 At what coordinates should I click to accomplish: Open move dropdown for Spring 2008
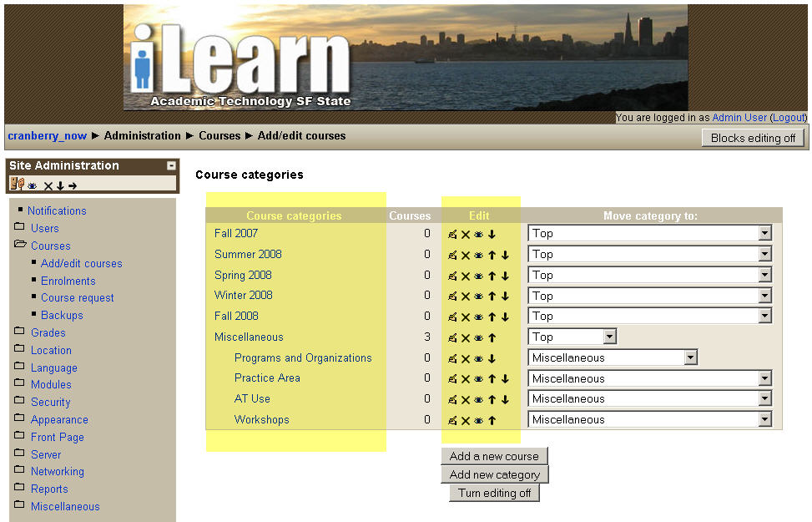click(650, 275)
